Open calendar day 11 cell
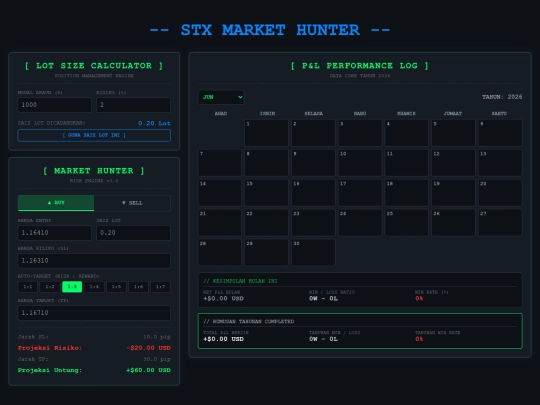The image size is (540, 405). pos(407,163)
